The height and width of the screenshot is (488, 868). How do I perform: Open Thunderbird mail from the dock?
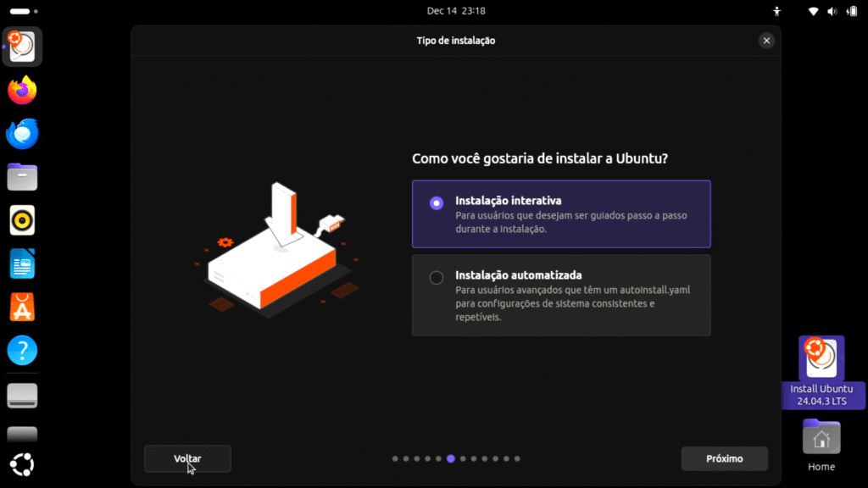22,134
